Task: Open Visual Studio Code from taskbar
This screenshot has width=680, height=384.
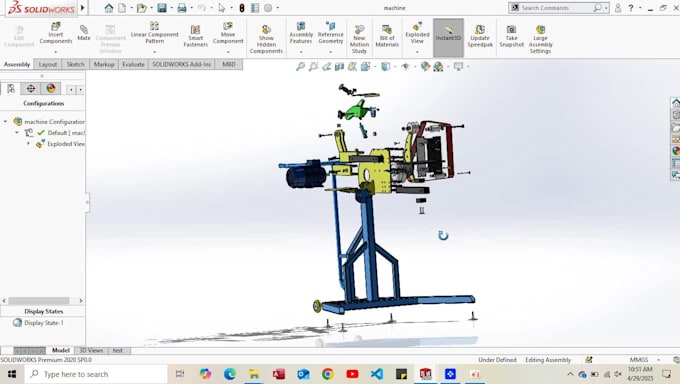Action: (x=377, y=374)
